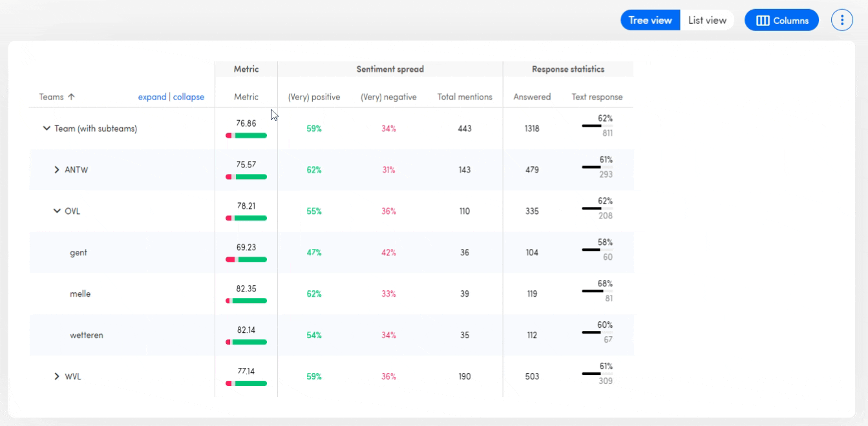Open the three-dot more options menu

point(842,20)
